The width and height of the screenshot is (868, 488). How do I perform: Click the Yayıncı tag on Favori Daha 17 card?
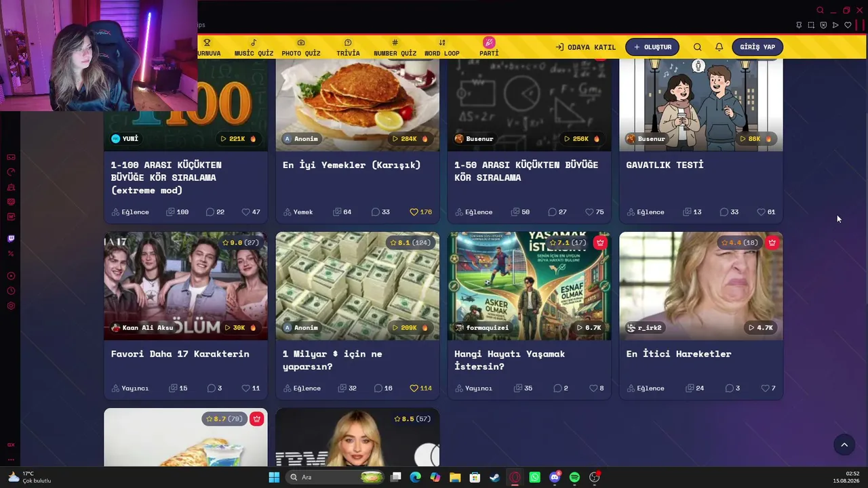(x=130, y=388)
